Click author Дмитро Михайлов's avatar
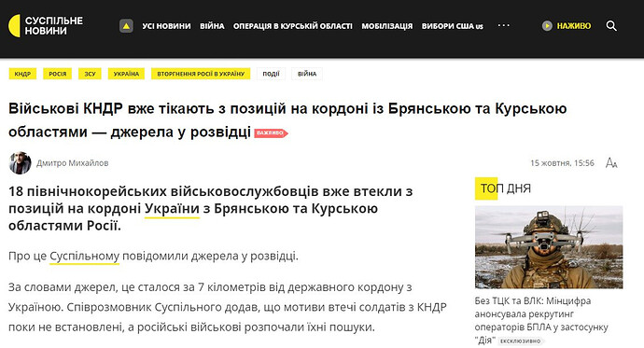Screen dimensions: 644x348 coord(21,163)
